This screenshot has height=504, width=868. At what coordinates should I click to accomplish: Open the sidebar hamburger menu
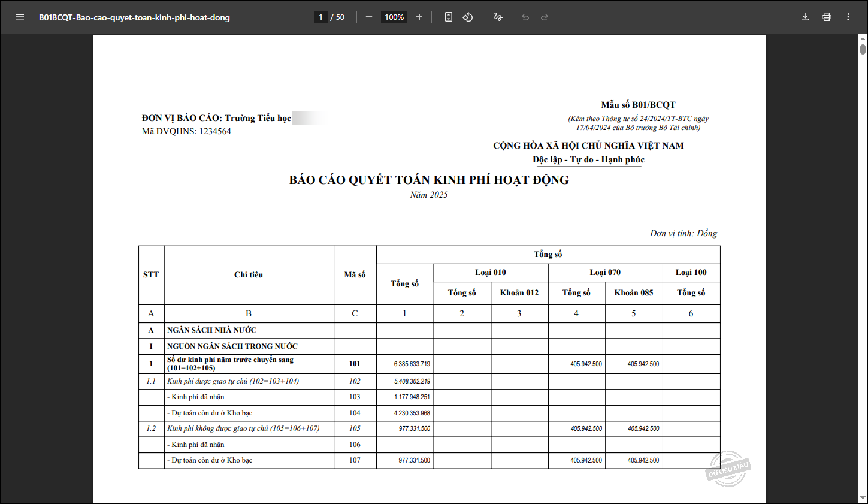point(20,17)
